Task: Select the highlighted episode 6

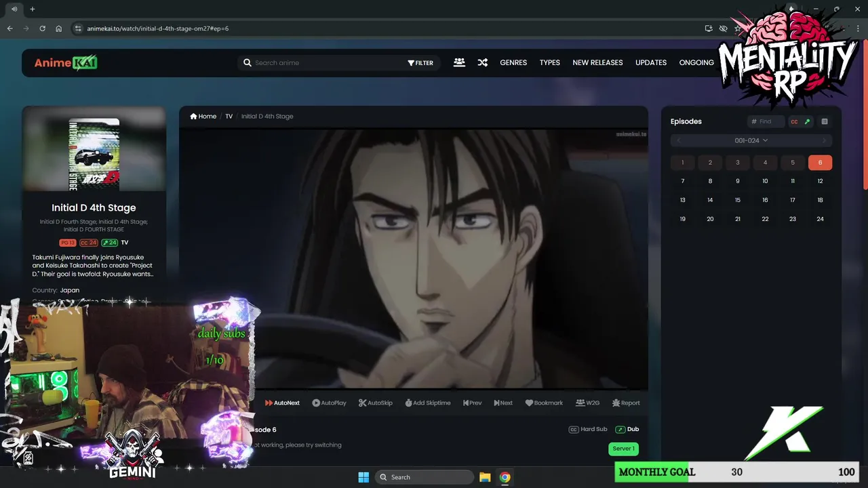Action: [820, 163]
